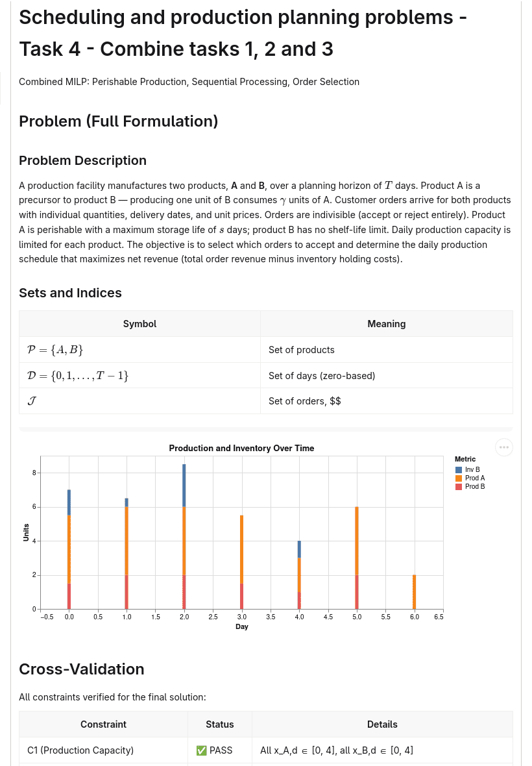
Task: Click the C1 (Production Capacity) row
Action: [x=266, y=750]
